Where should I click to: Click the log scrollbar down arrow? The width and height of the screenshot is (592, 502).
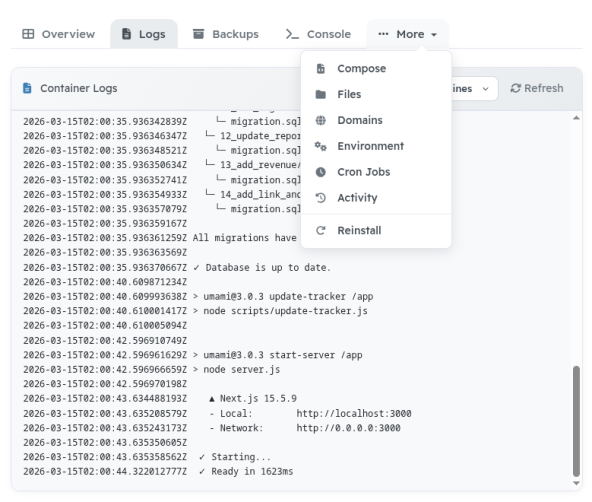[x=576, y=483]
